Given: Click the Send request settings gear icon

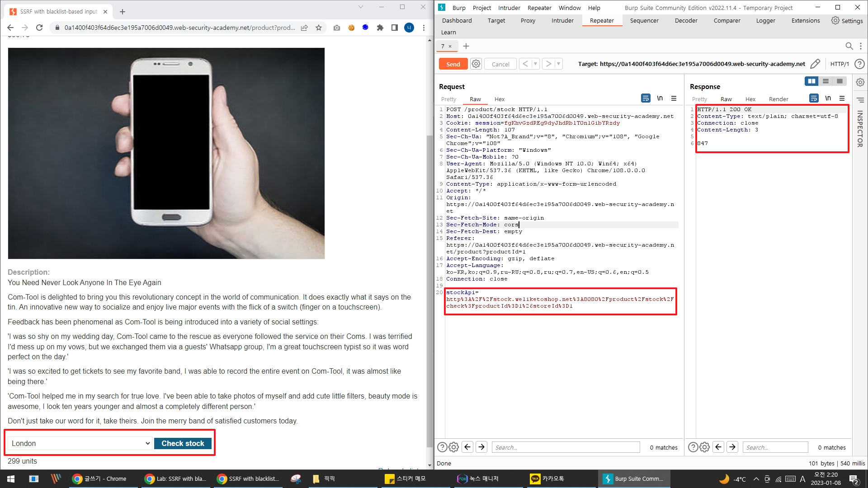Looking at the screenshot, I should pos(476,64).
